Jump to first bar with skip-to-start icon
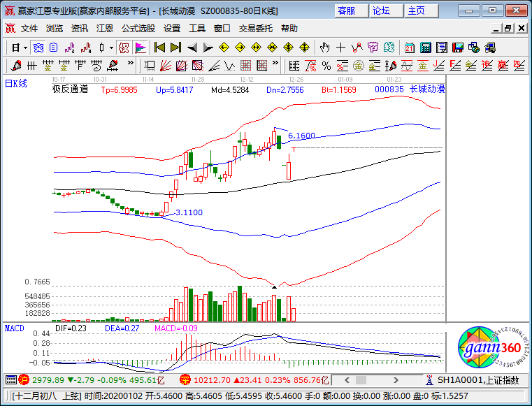 159,48
